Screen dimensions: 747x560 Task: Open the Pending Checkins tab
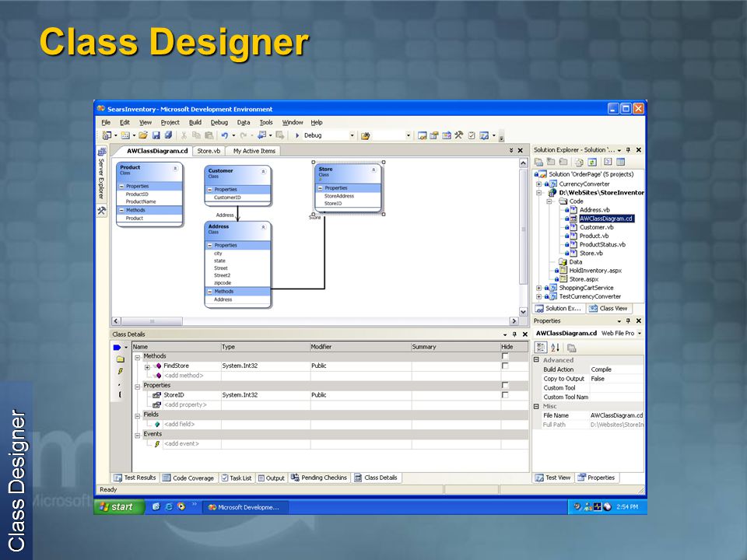pyautogui.click(x=319, y=478)
